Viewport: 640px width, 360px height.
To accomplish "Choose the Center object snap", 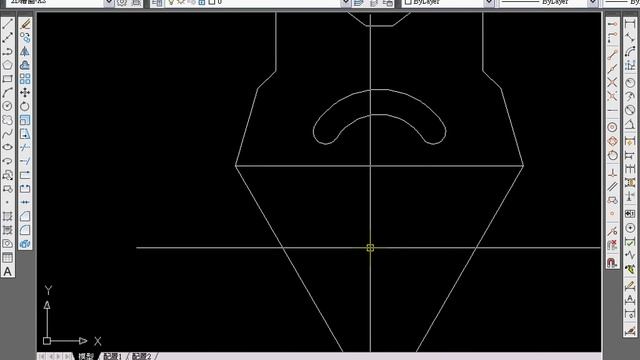I will pyautogui.click(x=612, y=127).
